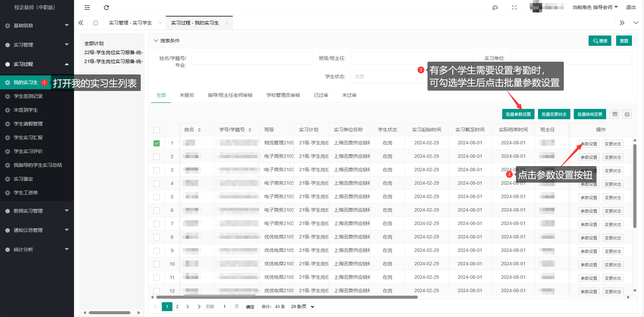
Task: Toggle the sidebar collapse menu icon
Action: click(87, 8)
